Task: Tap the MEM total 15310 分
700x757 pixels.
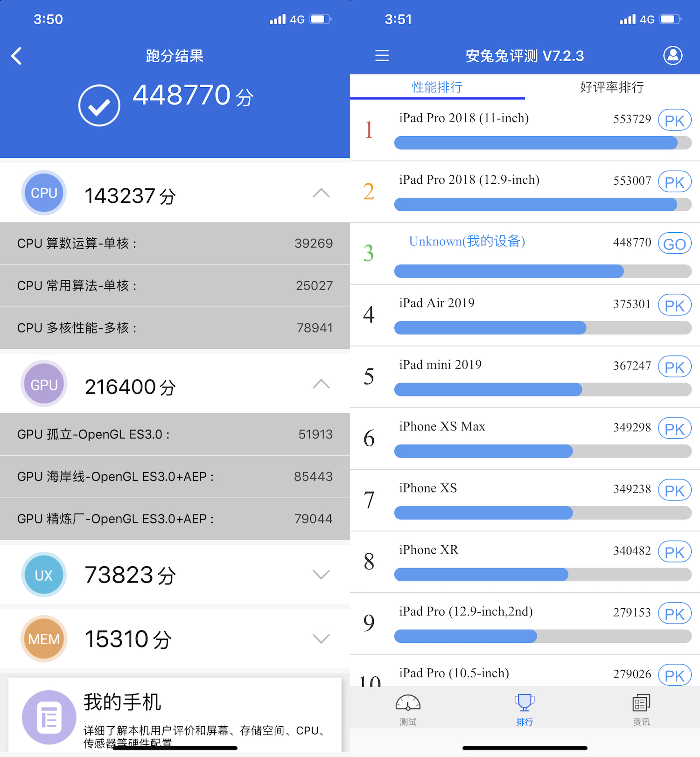Action: pos(128,639)
